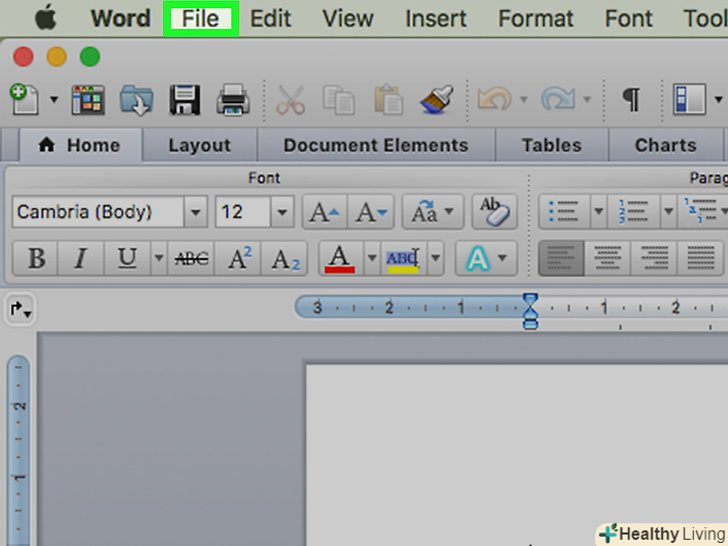The image size is (728, 546).
Task: Click the tab stop selector in ruler corner
Action: tap(20, 308)
